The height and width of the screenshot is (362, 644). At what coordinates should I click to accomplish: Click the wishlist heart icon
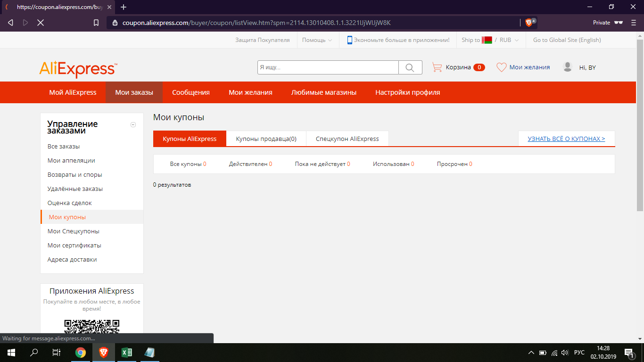[x=501, y=67]
